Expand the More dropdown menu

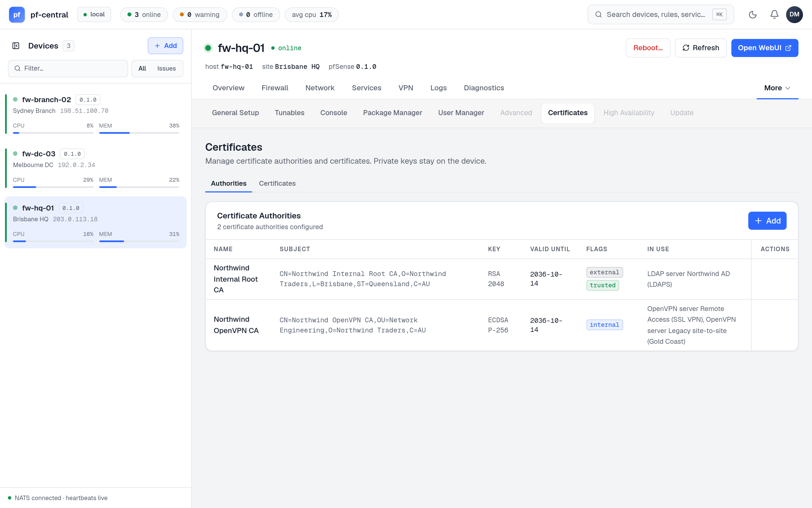point(777,88)
